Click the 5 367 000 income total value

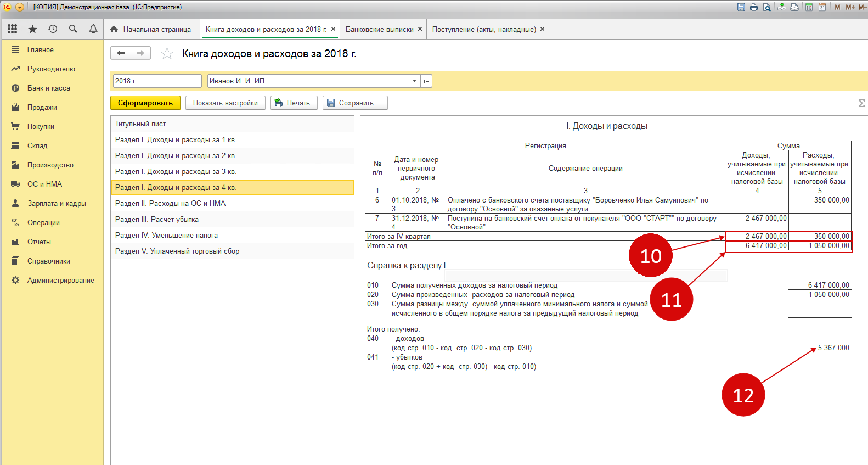click(833, 348)
